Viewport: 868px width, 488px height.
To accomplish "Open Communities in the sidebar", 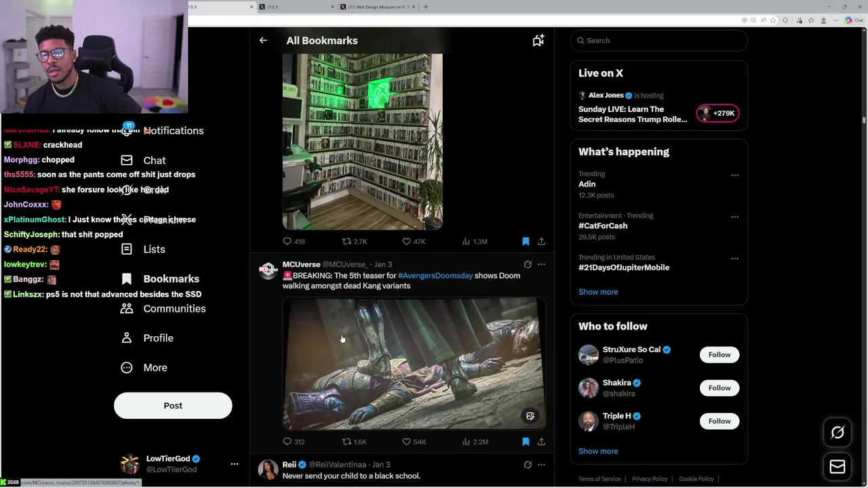I will pos(163,309).
